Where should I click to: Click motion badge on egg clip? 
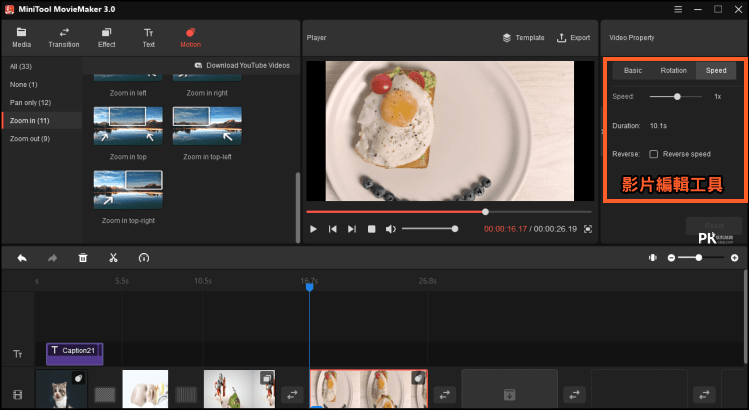(x=419, y=378)
